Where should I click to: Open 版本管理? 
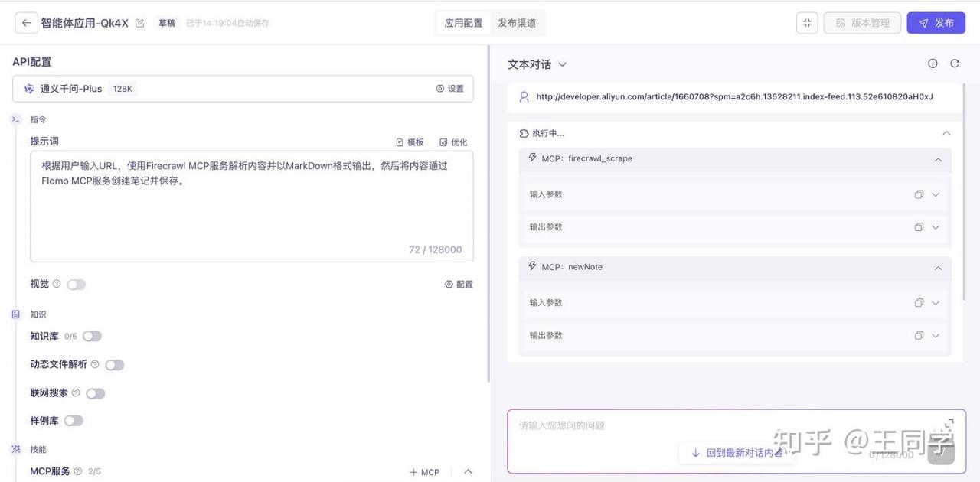tap(862, 23)
